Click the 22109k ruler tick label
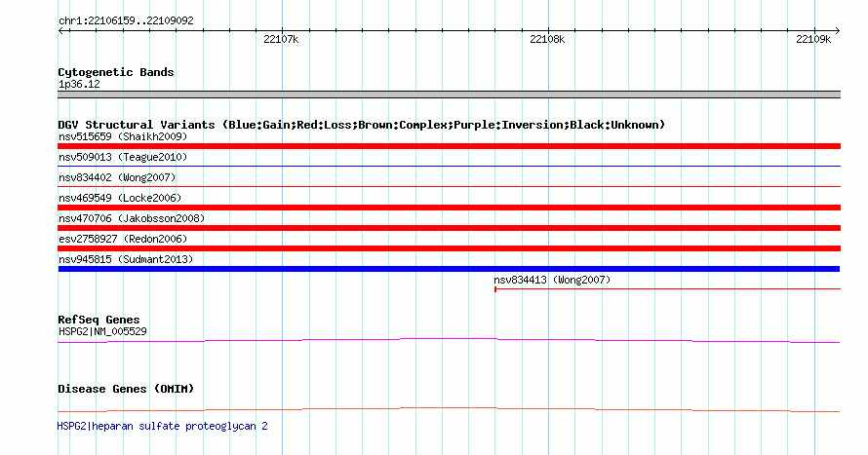868x455 pixels. (813, 39)
